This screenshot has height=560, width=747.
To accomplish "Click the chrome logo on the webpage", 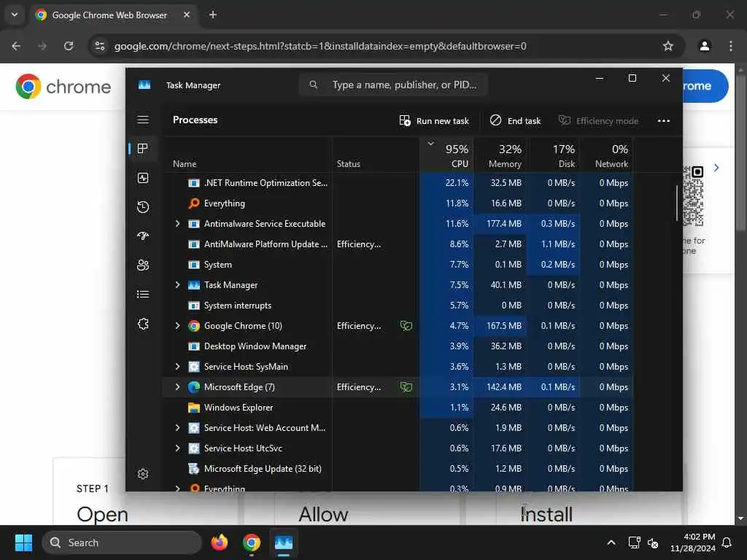I will (63, 87).
